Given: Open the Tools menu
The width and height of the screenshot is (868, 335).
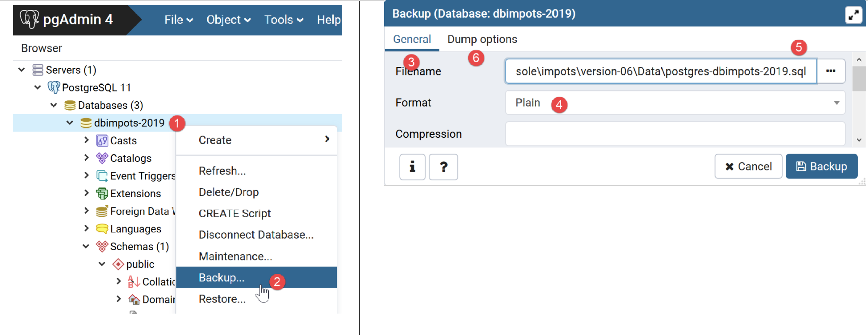Looking at the screenshot, I should (x=283, y=20).
